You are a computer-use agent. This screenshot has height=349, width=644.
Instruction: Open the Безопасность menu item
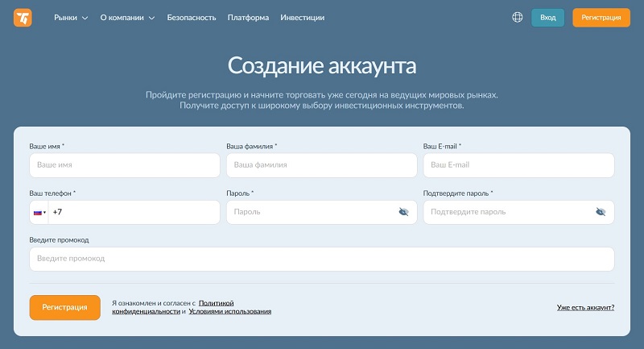pyautogui.click(x=192, y=17)
